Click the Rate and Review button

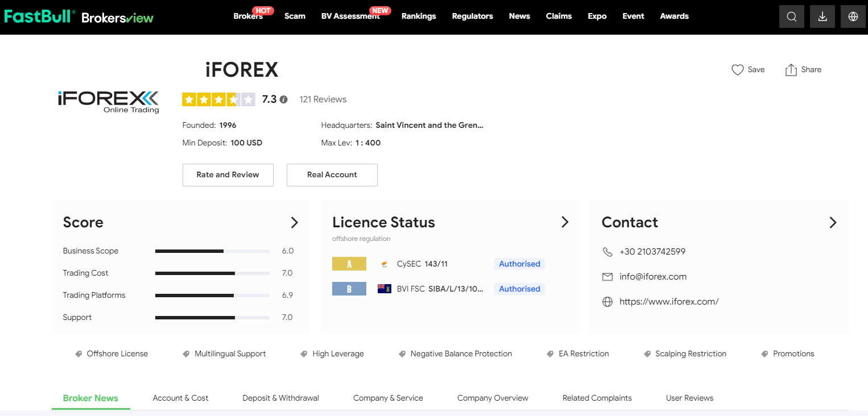pyautogui.click(x=228, y=175)
